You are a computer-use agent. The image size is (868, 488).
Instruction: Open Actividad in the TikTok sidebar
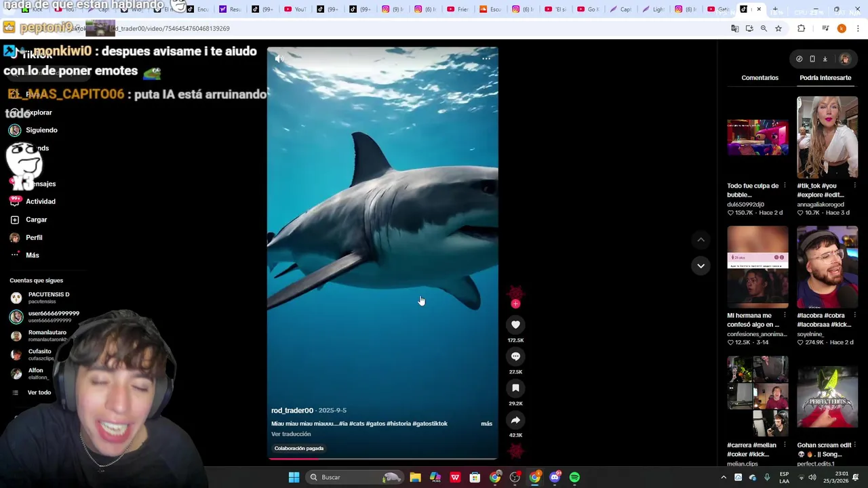pos(33,201)
